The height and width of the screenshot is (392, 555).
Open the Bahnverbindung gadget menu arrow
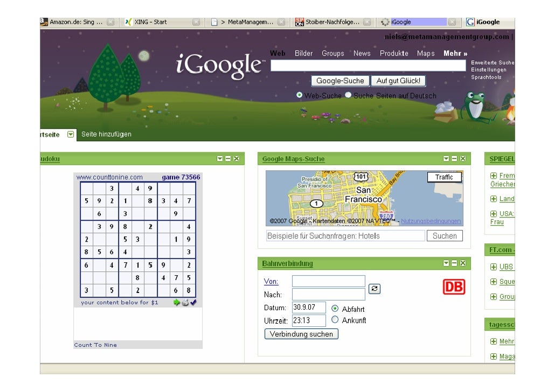446,263
